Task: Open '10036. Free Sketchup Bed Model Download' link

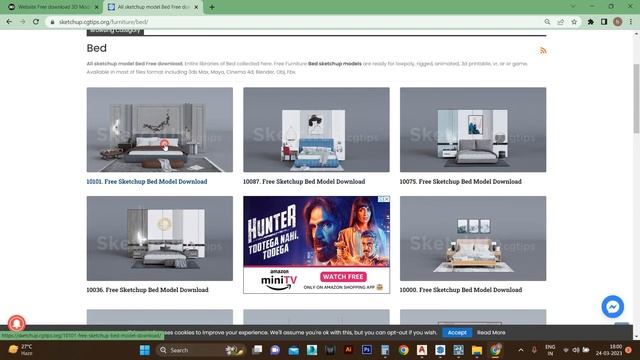Action: click(147, 290)
